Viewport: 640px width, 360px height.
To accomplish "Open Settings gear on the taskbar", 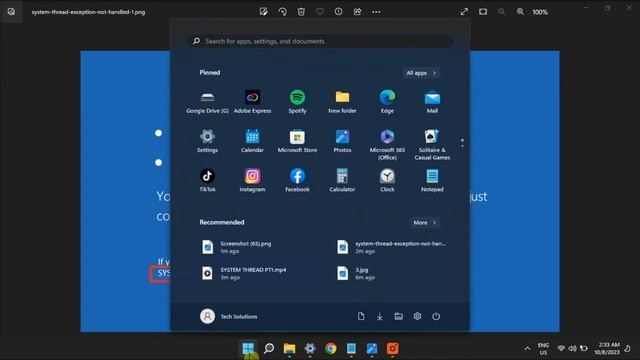I will pos(310,349).
